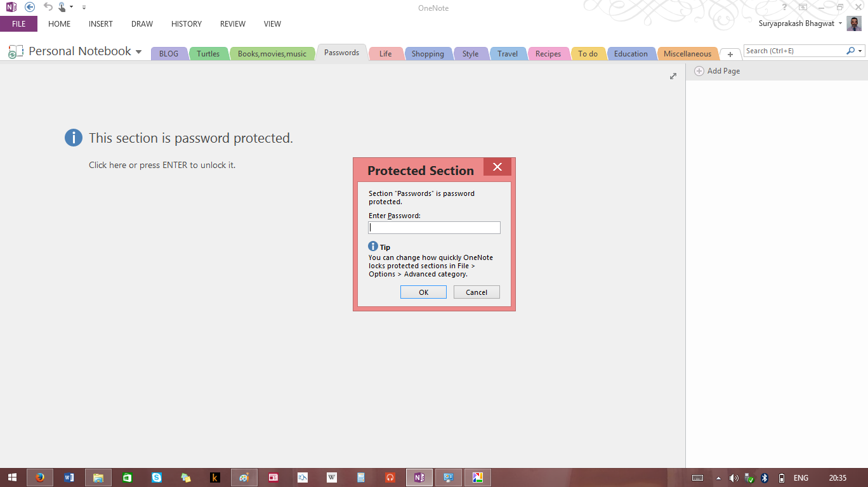Confirm the password with OK button
Image resolution: width=868 pixels, height=487 pixels.
pyautogui.click(x=423, y=292)
